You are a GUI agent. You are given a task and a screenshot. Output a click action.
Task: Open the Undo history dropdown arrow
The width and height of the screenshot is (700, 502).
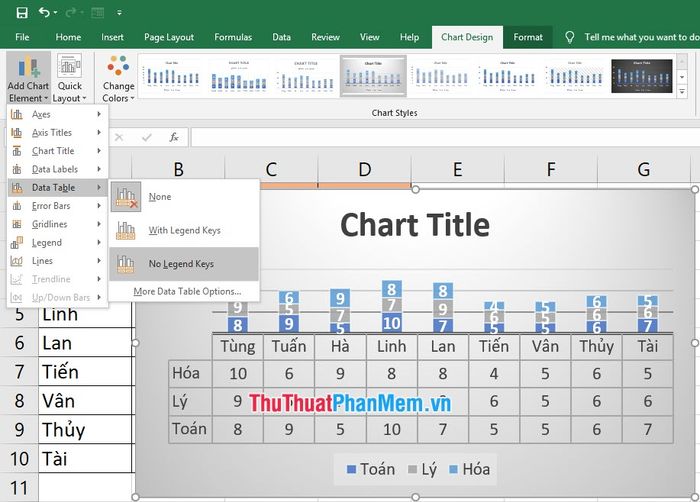[55, 13]
